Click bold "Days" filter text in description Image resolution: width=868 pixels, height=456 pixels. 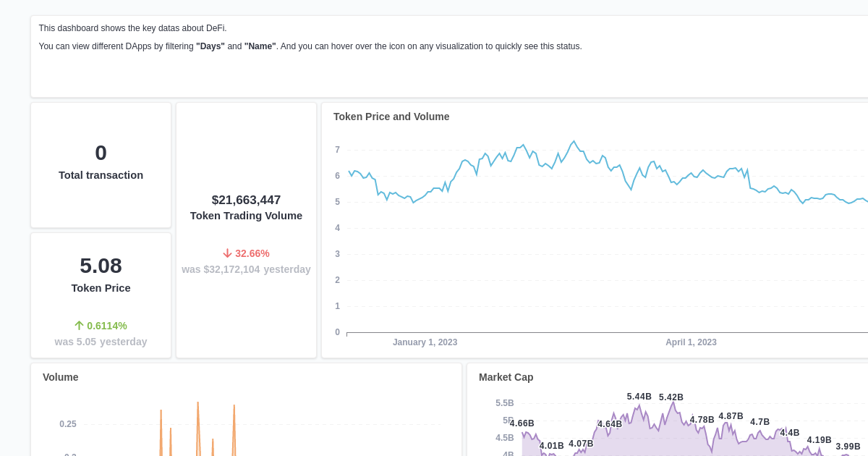[210, 46]
